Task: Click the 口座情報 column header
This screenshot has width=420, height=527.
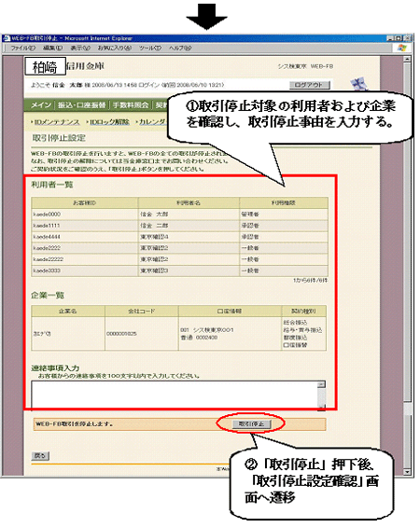Action: (x=230, y=312)
